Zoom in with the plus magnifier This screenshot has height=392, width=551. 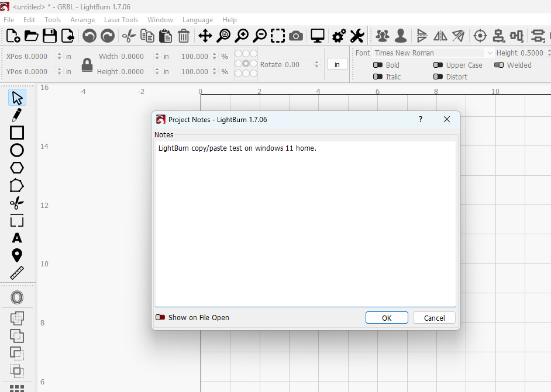pyautogui.click(x=242, y=36)
